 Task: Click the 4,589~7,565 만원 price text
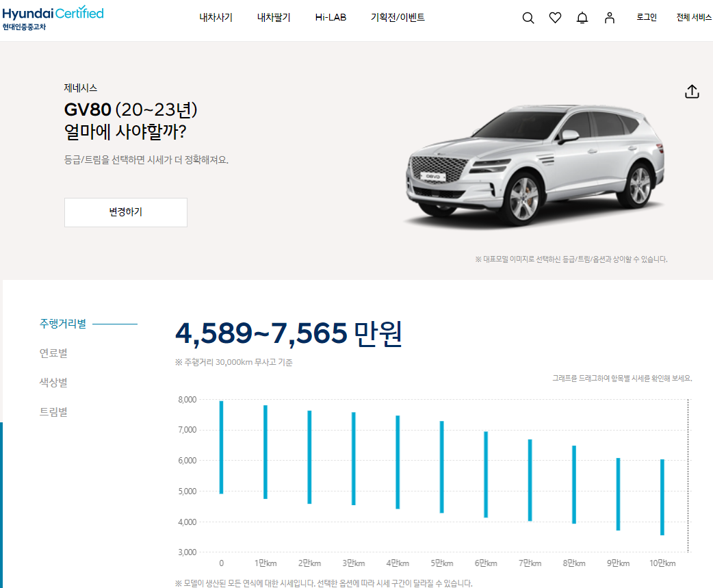pyautogui.click(x=289, y=333)
